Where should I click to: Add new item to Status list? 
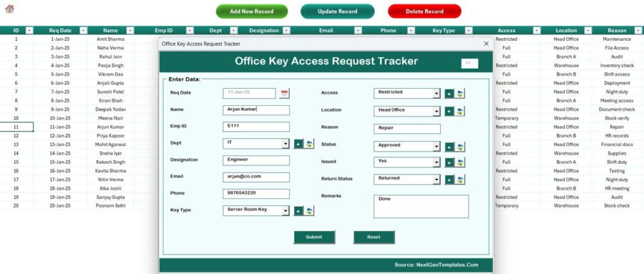(449, 147)
